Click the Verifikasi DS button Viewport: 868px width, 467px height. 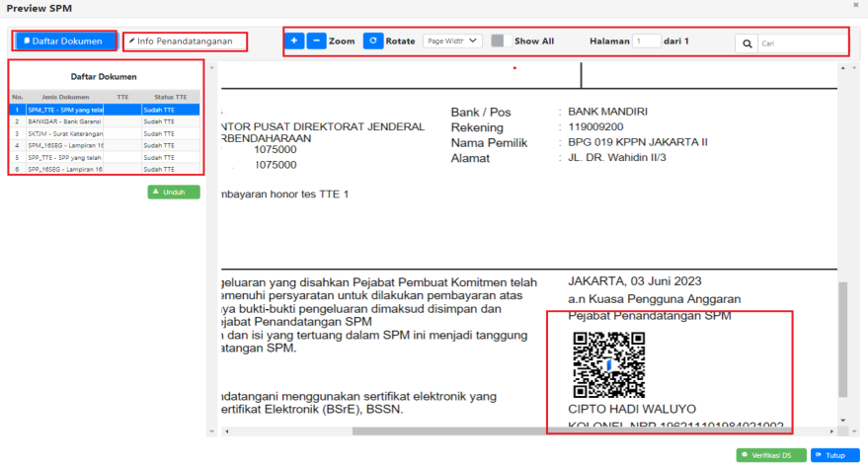tap(770, 455)
